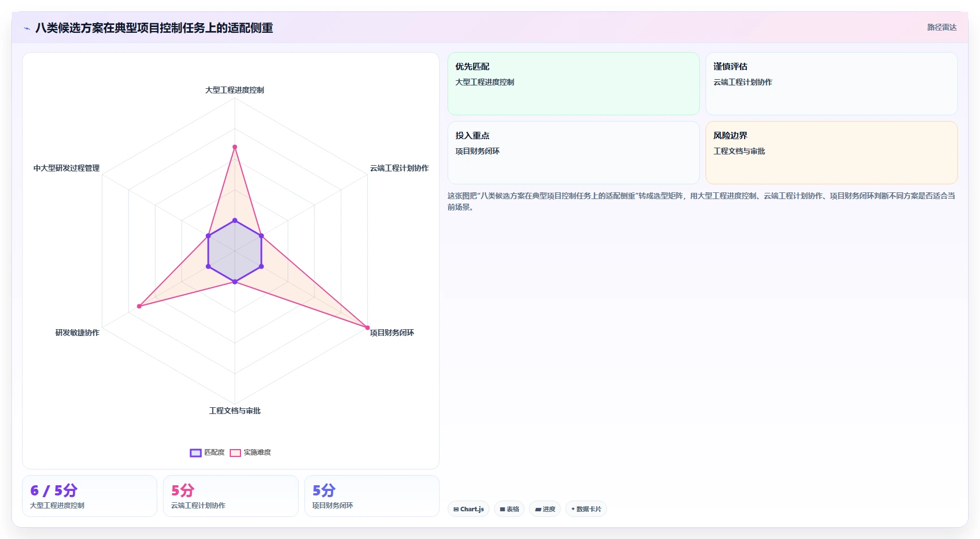Viewport: 980px width, 539px height.
Task: Open the 谨慎评估 card
Action: 832,84
